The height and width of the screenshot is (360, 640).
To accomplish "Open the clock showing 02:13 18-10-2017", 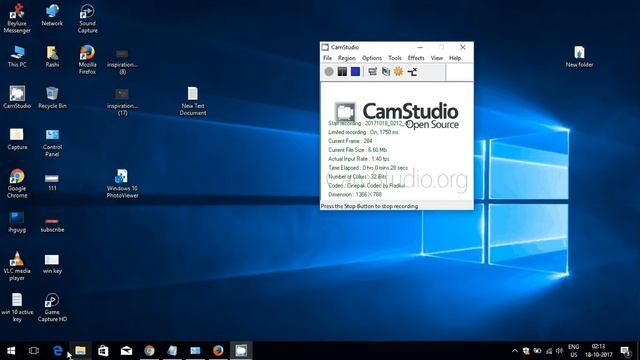I will click(x=598, y=351).
